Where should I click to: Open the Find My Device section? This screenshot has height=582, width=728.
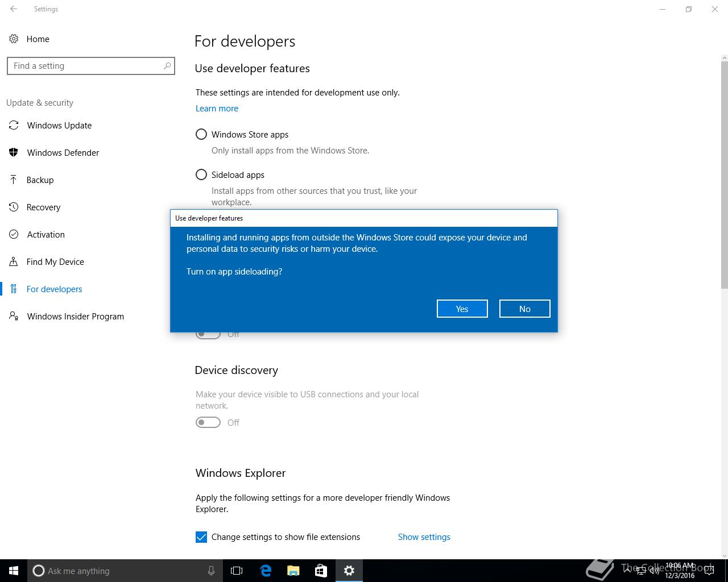coord(55,262)
